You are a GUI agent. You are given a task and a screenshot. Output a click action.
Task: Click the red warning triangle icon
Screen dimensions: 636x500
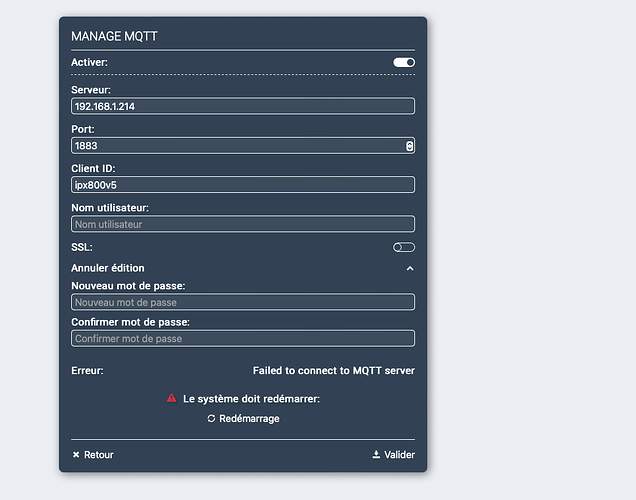tap(172, 398)
